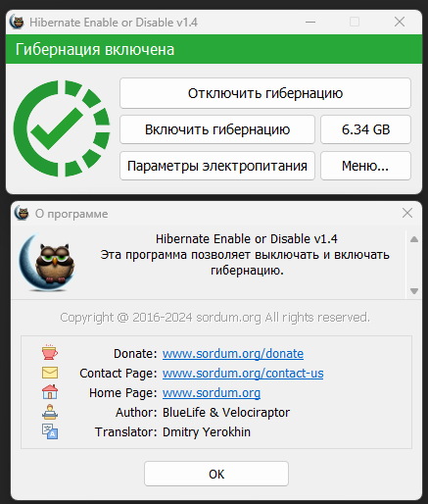Visit the www.sordum.org home page link
The image size is (428, 504).
[212, 393]
